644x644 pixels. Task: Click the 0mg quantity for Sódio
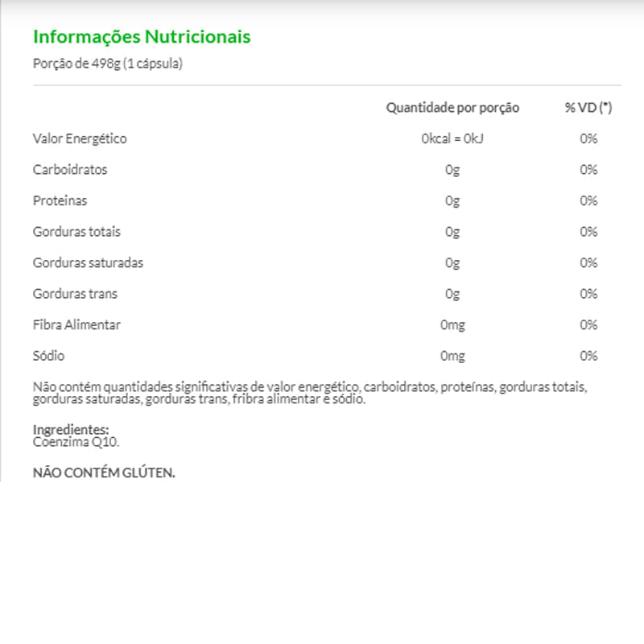[x=452, y=356]
